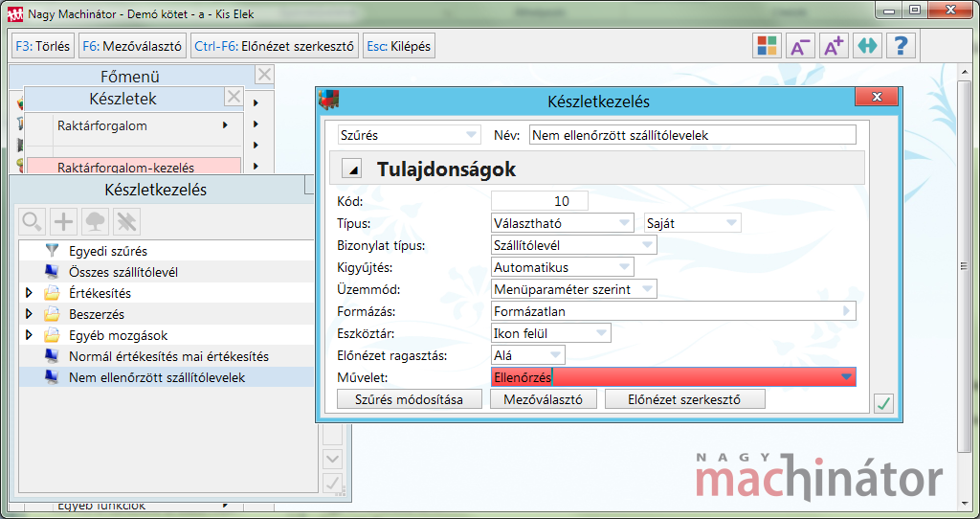The height and width of the screenshot is (519, 980).
Task: Open F6: Mezőválasztó from toolbar
Action: [132, 46]
